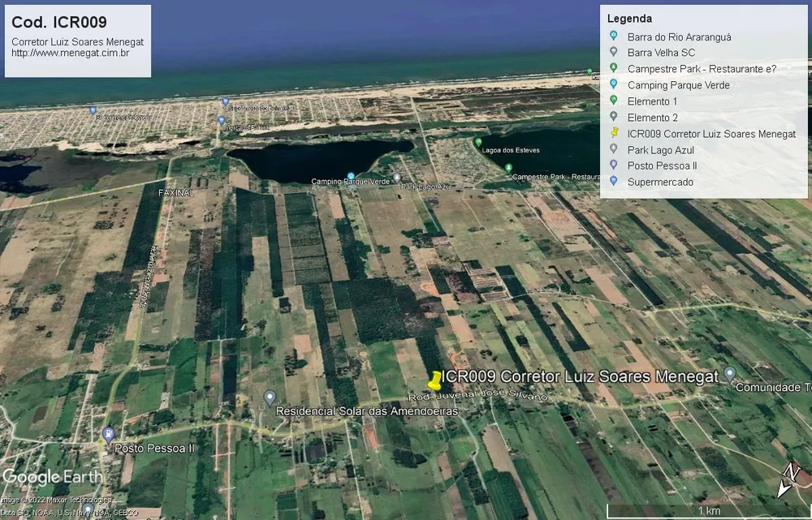Click 'Residencial Solar das Amendoeiras' map label

(367, 411)
